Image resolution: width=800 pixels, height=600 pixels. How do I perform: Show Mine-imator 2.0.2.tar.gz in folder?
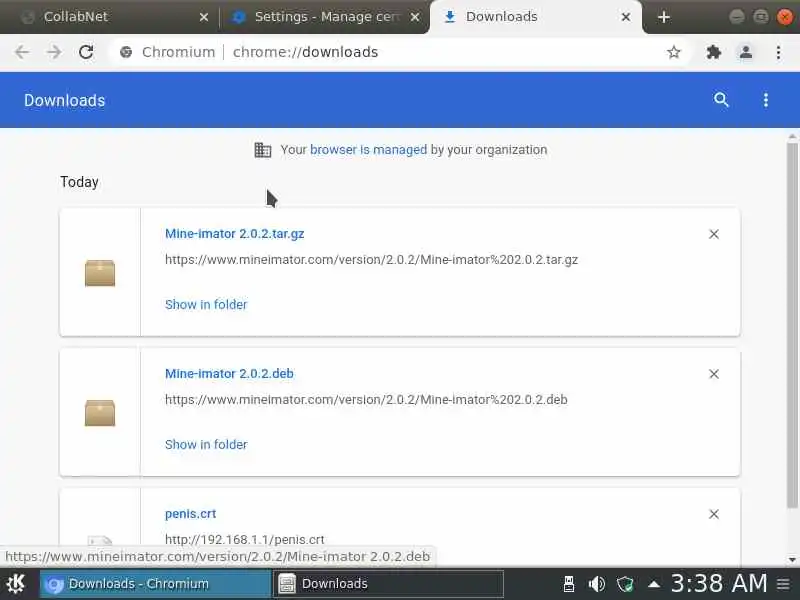point(206,305)
